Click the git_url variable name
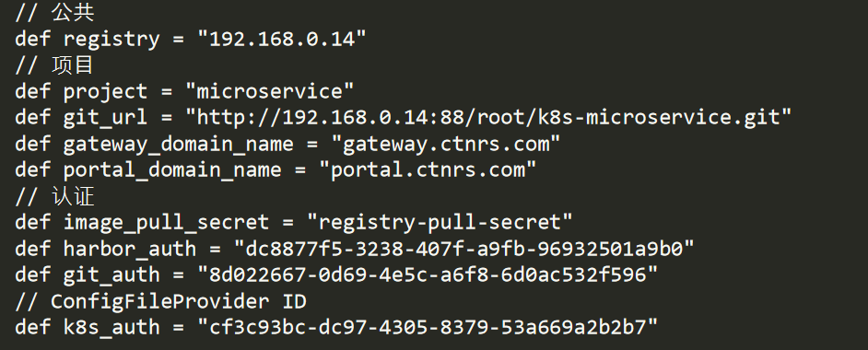 [105, 119]
